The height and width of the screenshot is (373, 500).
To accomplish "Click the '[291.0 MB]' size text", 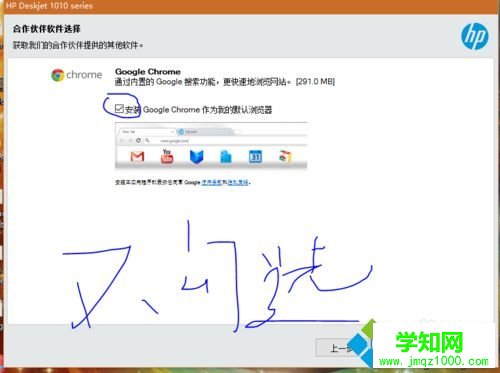I will pos(315,82).
